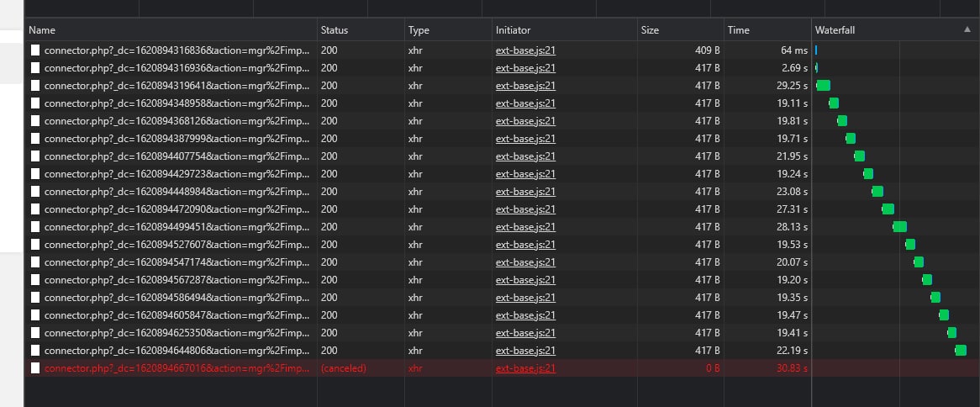The height and width of the screenshot is (407, 980).
Task: Click the file icon of request _dc=1620894316936
Action: pyautogui.click(x=35, y=67)
